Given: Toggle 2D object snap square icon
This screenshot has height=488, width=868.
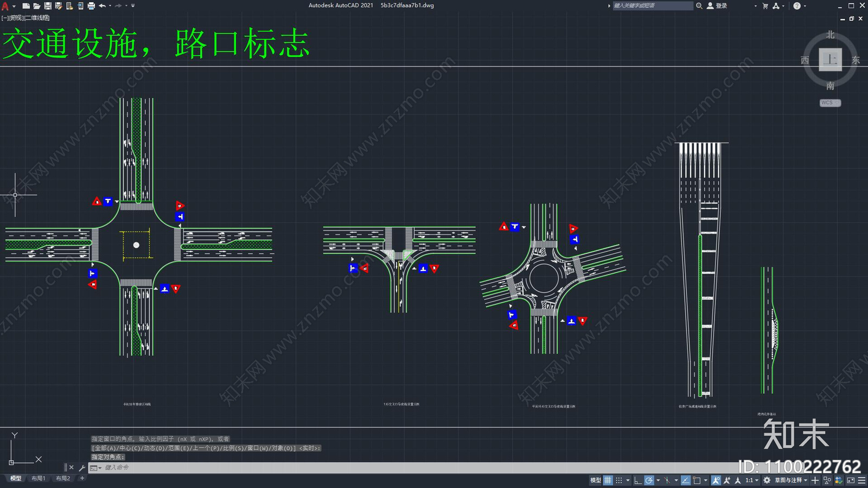Looking at the screenshot, I should tap(697, 480).
